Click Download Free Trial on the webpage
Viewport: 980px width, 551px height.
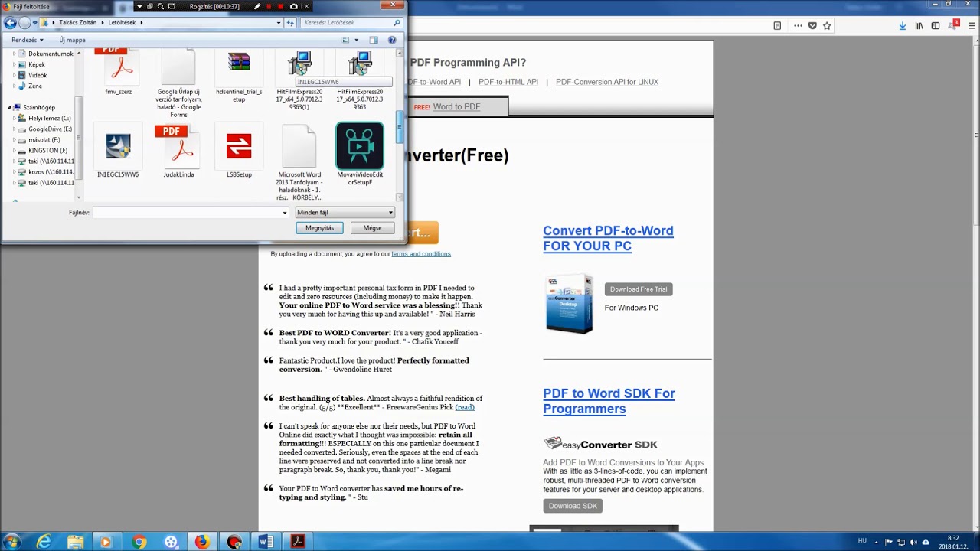coord(639,289)
